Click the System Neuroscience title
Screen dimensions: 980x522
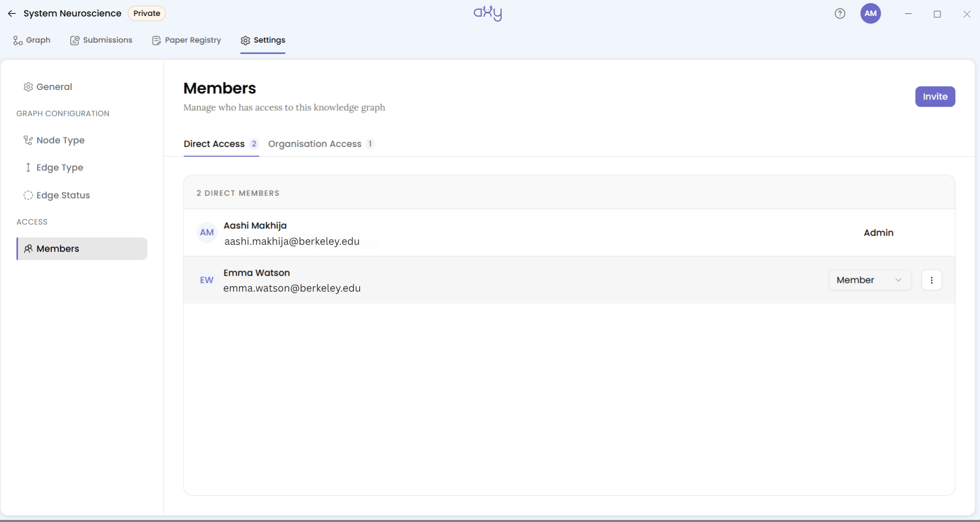click(x=72, y=13)
